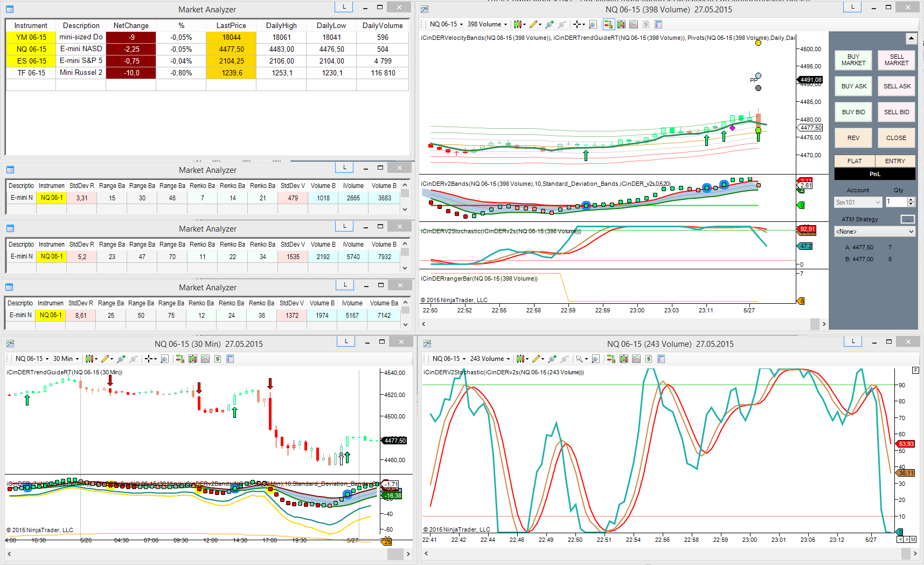Open zoom-frame magnifier icon in 243 Volume chart

pos(595,359)
